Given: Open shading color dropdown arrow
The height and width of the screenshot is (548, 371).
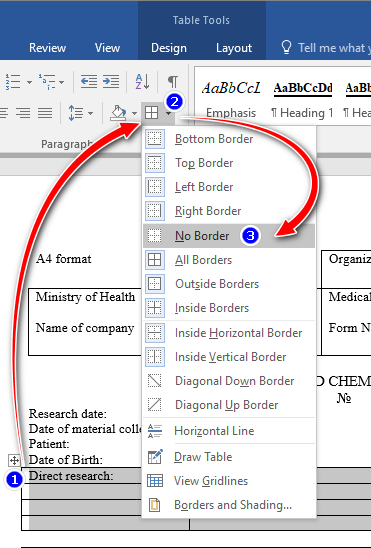Looking at the screenshot, I should pos(134,113).
